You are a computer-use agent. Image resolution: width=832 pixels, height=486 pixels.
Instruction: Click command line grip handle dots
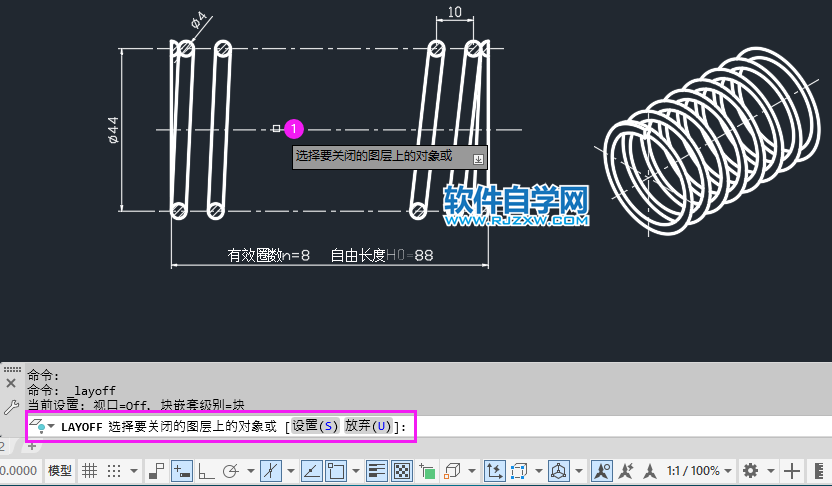point(12,369)
